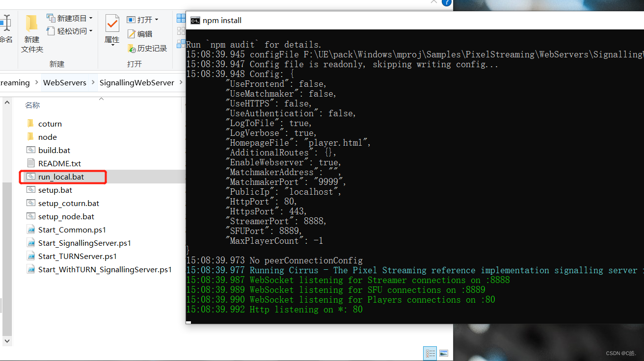644x361 pixels.
Task: Select the Start_SignallingServer.ps1 file name
Action: tap(85, 243)
